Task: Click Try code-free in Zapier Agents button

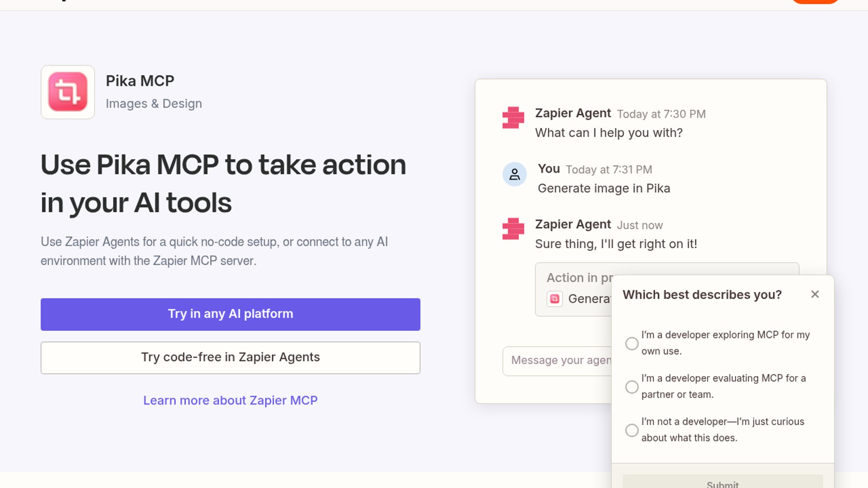Action: tap(231, 357)
